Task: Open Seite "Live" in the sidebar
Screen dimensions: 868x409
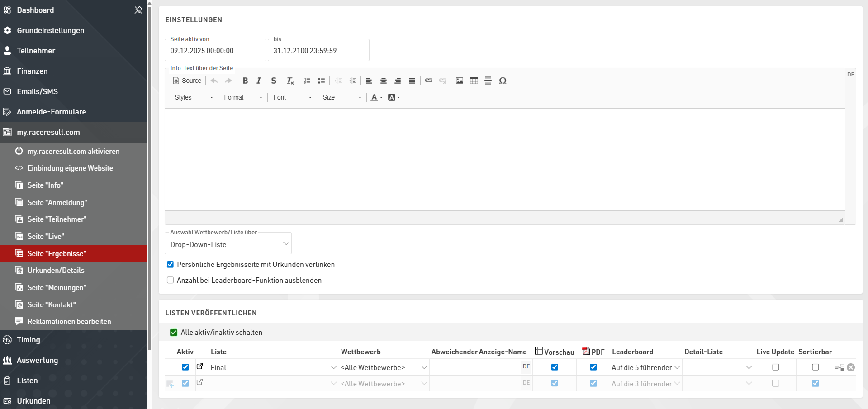Action: (46, 236)
